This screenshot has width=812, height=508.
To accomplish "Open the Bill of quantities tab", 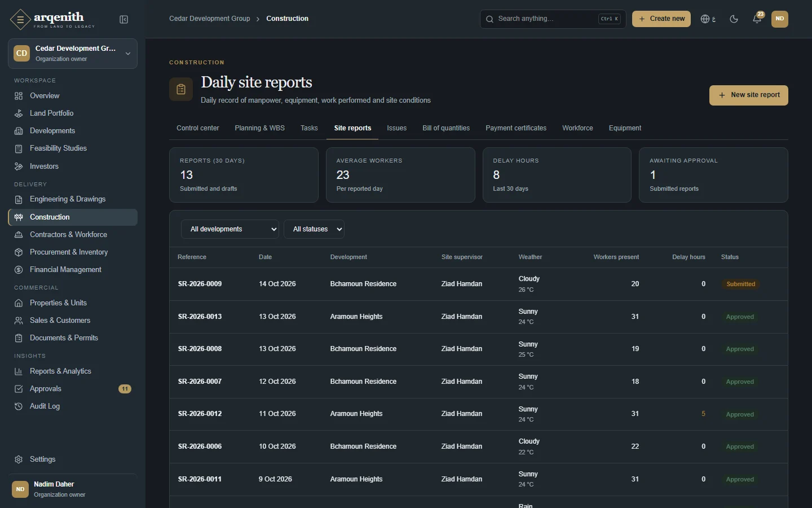I will [x=446, y=128].
